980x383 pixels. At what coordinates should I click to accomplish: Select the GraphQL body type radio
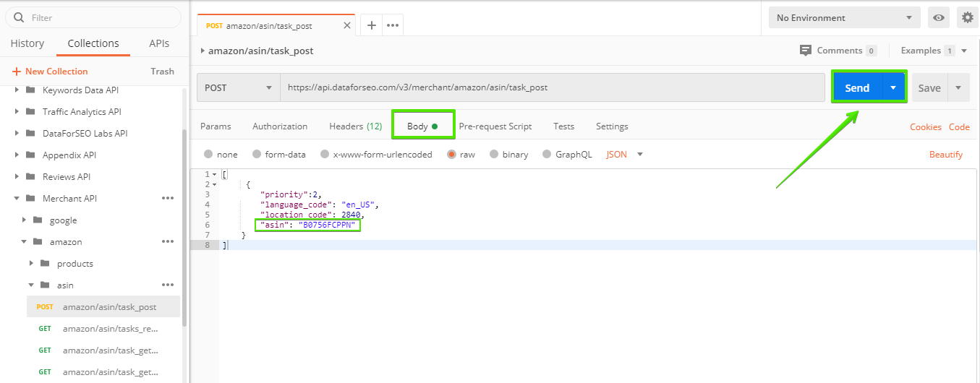[547, 154]
